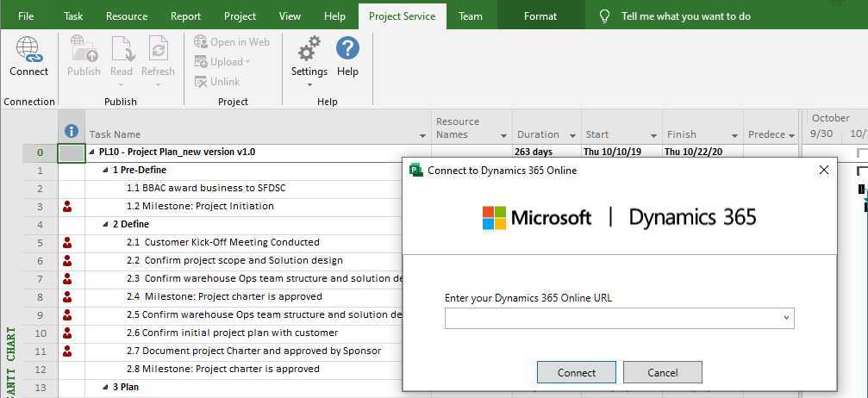Select task 2.7 Document project Charter
The image size is (868, 398).
[x=253, y=351]
